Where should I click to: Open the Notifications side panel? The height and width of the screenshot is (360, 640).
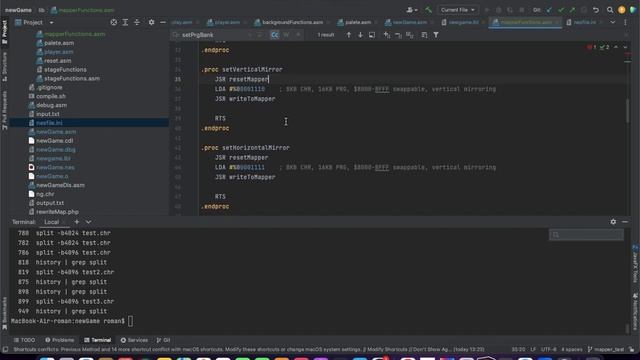(x=636, y=311)
